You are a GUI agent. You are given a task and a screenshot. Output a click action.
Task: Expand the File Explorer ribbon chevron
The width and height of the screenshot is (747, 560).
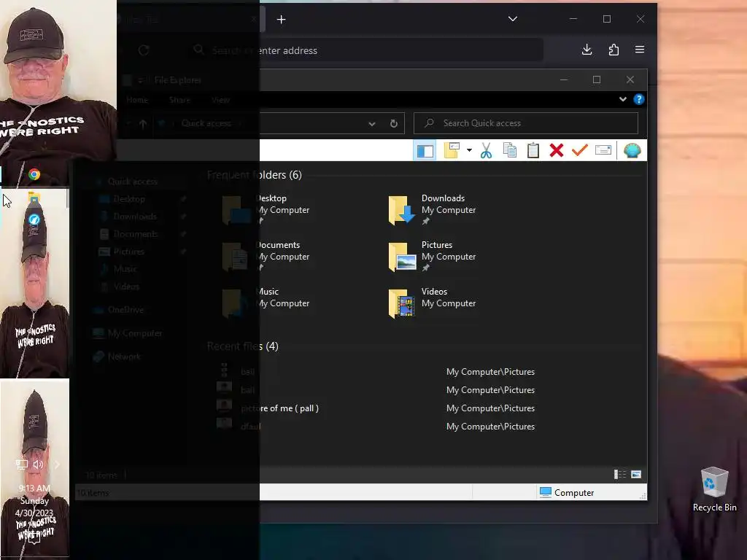point(623,99)
